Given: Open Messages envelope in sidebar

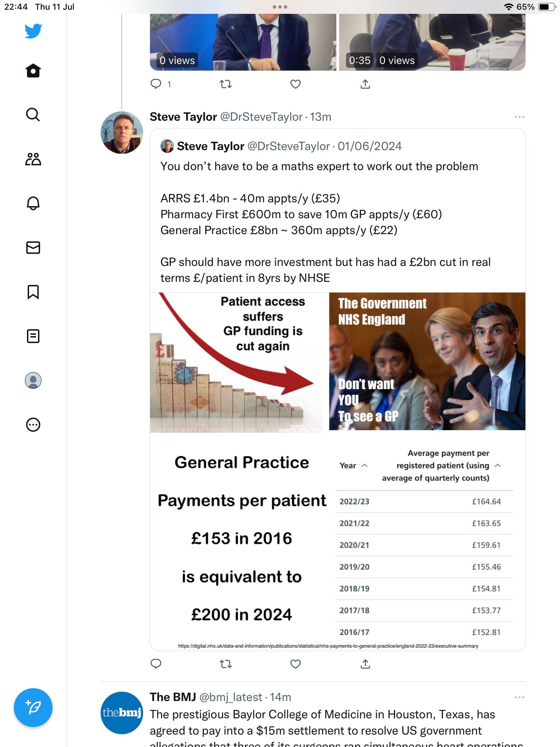Looking at the screenshot, I should point(33,248).
